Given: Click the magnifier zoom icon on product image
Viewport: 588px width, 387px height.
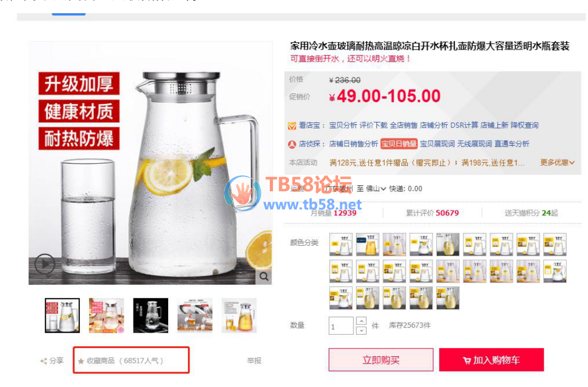Looking at the screenshot, I should click(x=264, y=277).
